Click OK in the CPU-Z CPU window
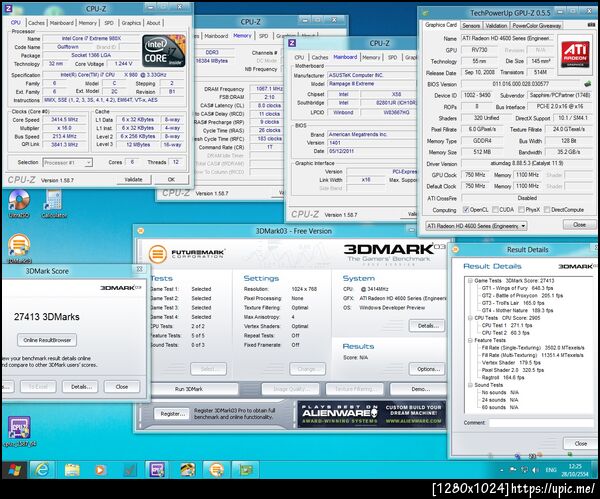 point(171,179)
